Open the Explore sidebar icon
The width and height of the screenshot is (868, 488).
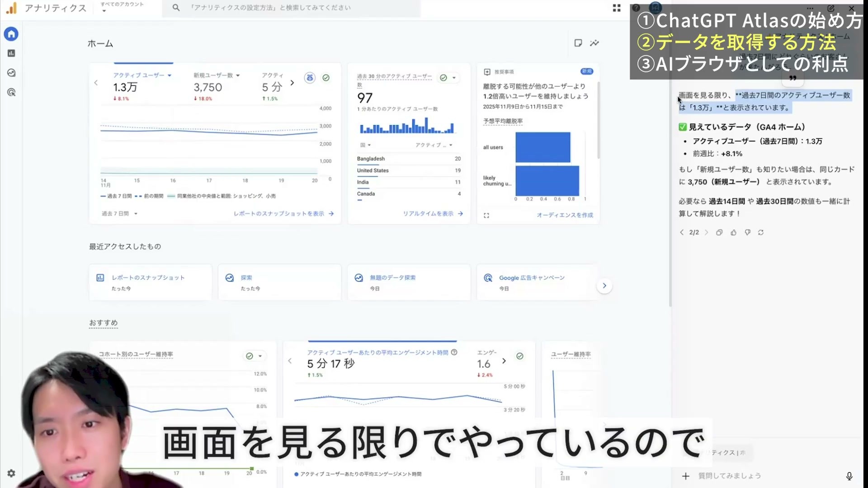(11, 73)
